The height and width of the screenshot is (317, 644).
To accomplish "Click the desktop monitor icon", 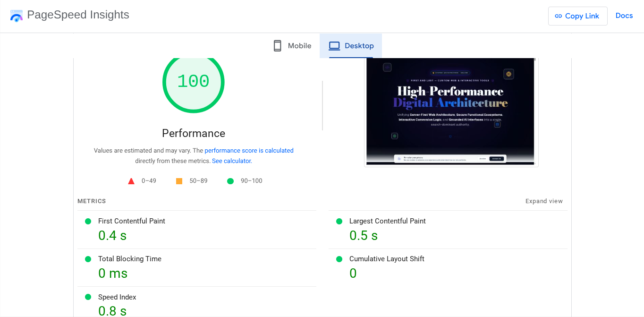I will pos(334,45).
